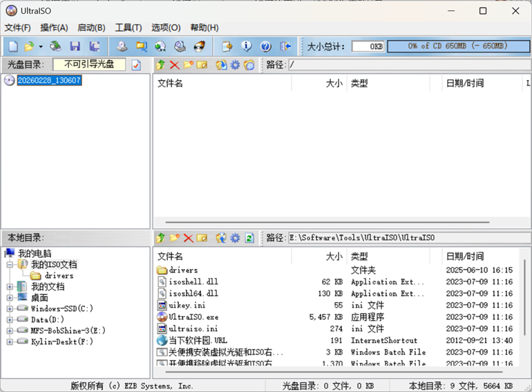Image resolution: width=532 pixels, height=392 pixels.
Task: Click the Burn CD/DVD image flame icon
Action: tap(200, 46)
